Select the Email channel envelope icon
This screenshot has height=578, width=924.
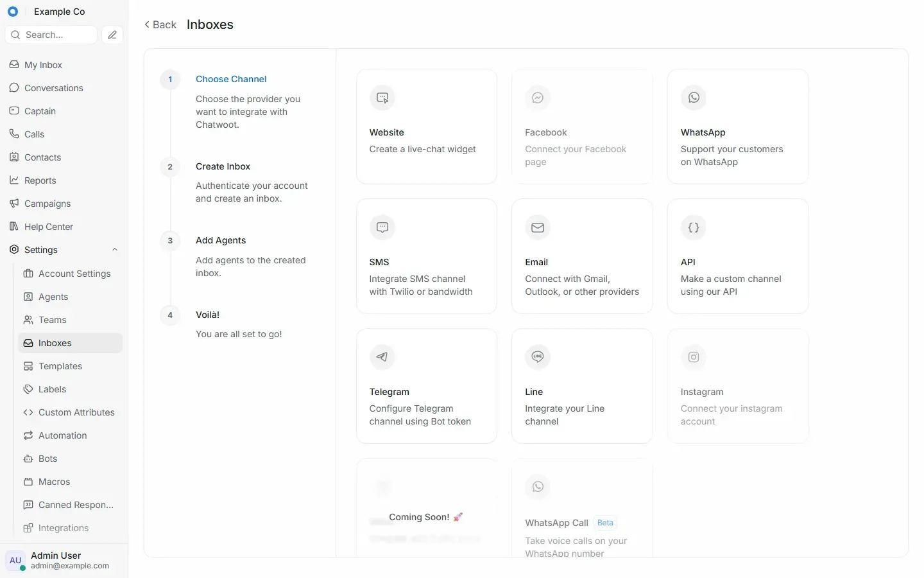[538, 227]
